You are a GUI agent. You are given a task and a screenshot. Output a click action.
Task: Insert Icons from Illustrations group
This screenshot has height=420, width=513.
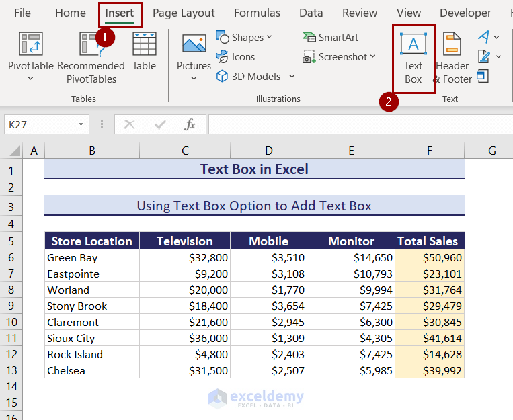(x=236, y=57)
